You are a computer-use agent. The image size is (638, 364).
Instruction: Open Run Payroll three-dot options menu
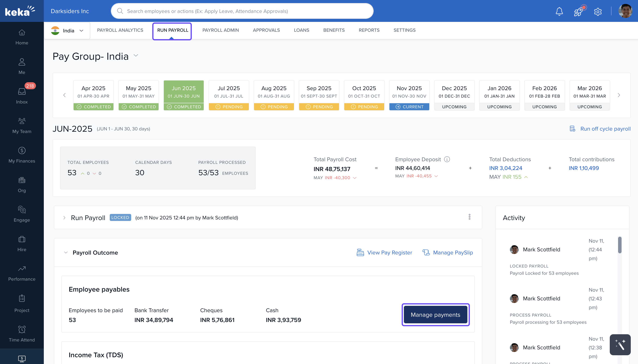pos(469,217)
